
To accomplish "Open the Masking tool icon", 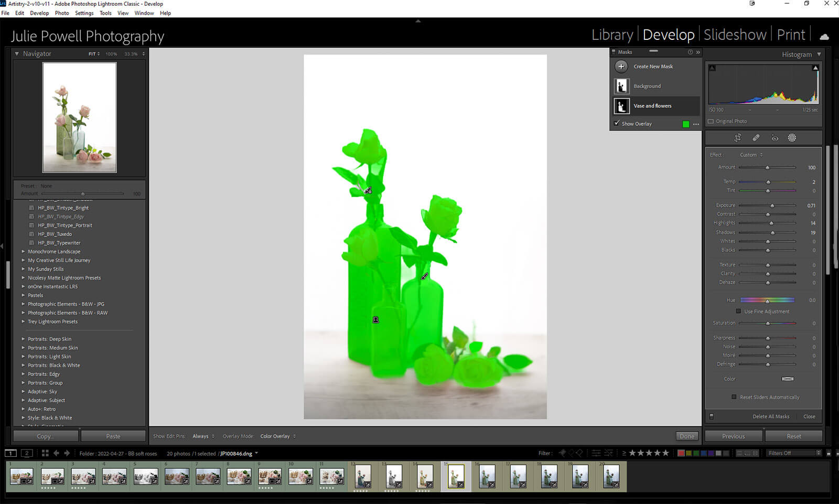I will click(792, 138).
